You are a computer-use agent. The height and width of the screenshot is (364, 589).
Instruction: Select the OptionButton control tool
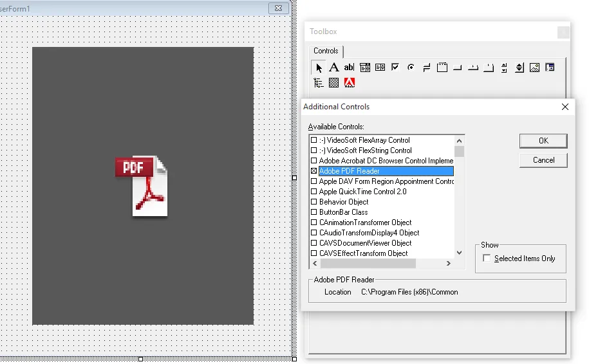coord(411,68)
